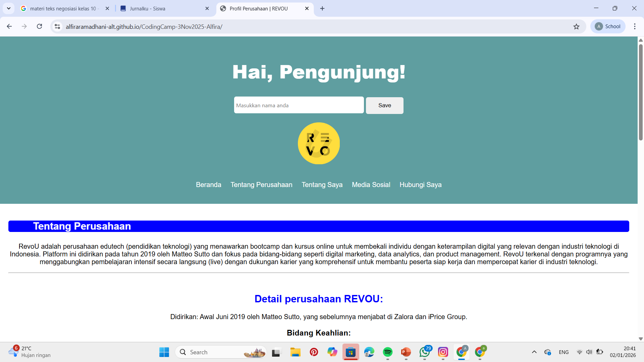Open PowerPoint from the taskbar
This screenshot has width=644, height=362.
[406, 352]
